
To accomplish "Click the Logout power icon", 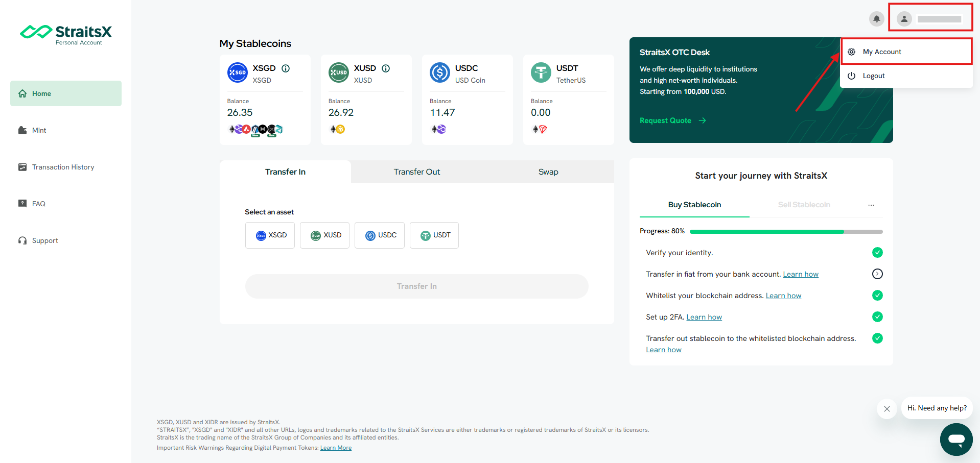I will point(852,76).
